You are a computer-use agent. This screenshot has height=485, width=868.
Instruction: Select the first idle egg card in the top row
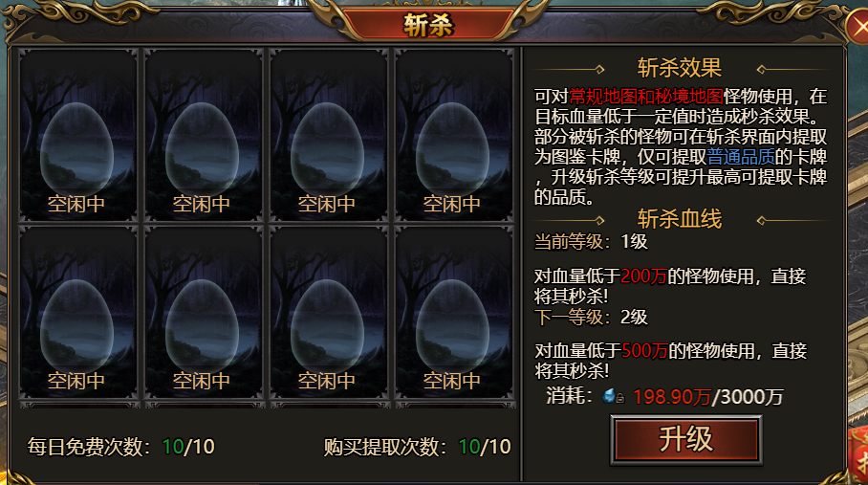pos(78,135)
